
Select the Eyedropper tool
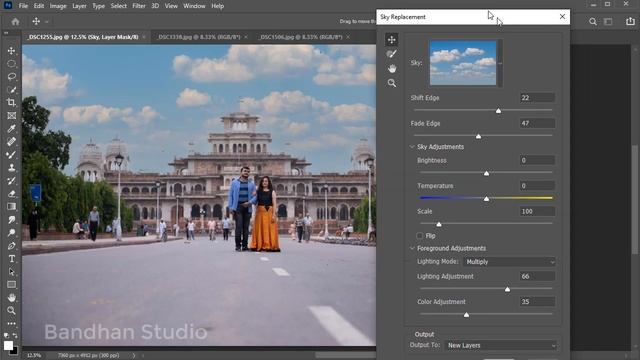[11, 129]
